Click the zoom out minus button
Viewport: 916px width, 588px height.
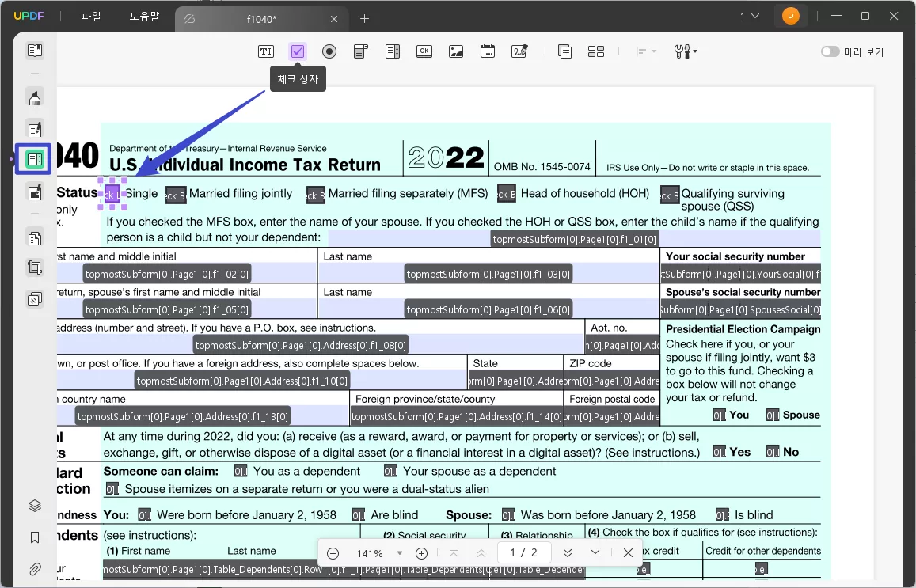click(x=333, y=553)
